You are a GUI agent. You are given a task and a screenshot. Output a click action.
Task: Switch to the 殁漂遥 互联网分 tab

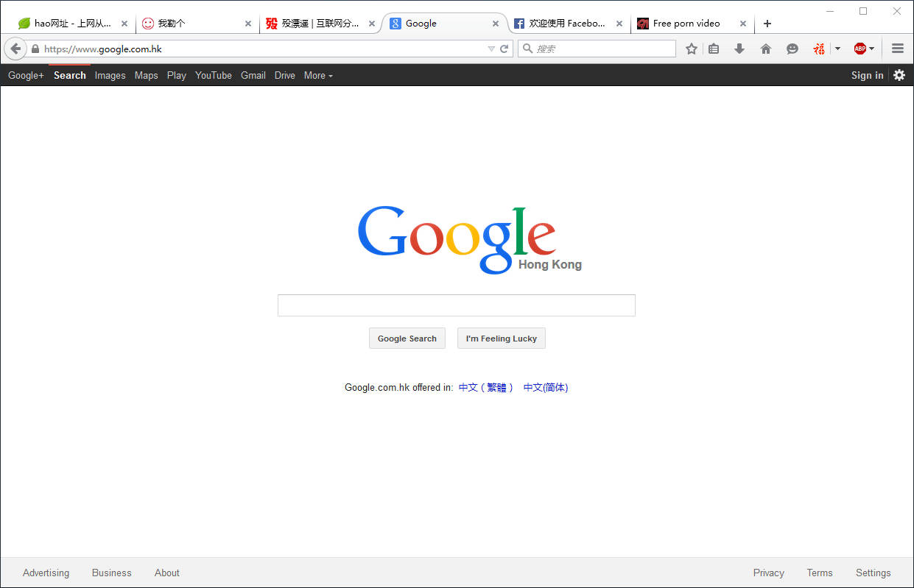pyautogui.click(x=321, y=24)
